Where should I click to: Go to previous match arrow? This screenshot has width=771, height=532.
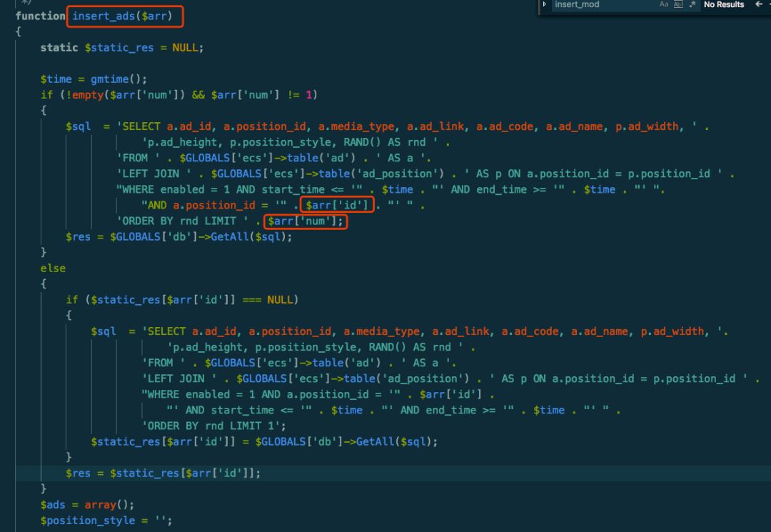758,4
